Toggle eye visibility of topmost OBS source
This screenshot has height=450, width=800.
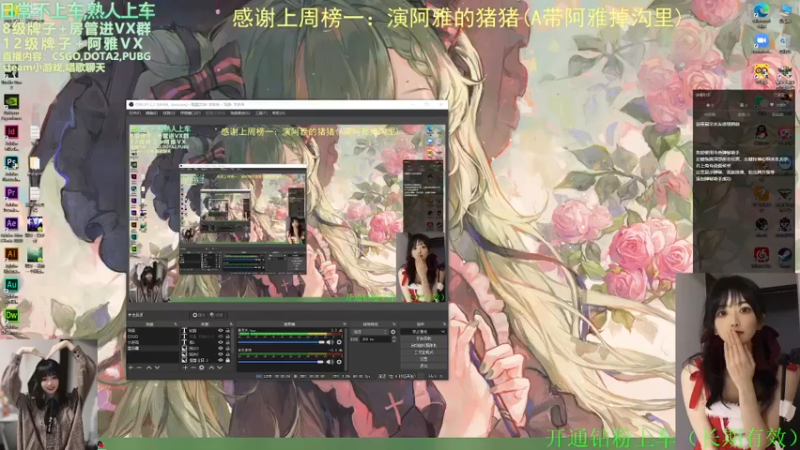point(220,331)
